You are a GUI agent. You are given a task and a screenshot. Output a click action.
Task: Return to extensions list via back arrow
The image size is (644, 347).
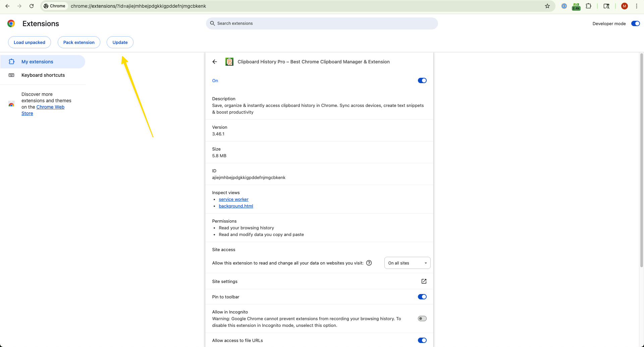coord(215,62)
